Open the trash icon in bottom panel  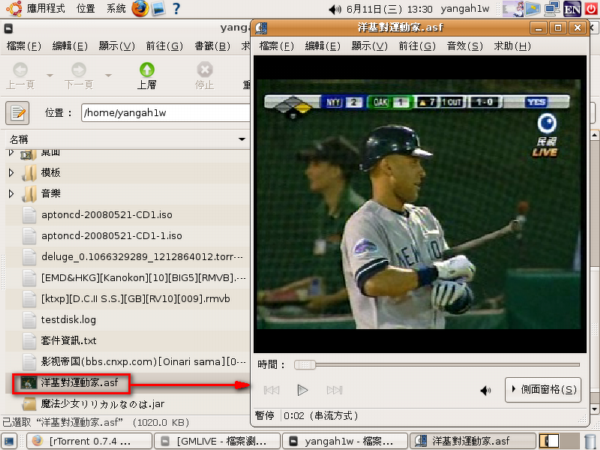pyautogui.click(x=590, y=441)
